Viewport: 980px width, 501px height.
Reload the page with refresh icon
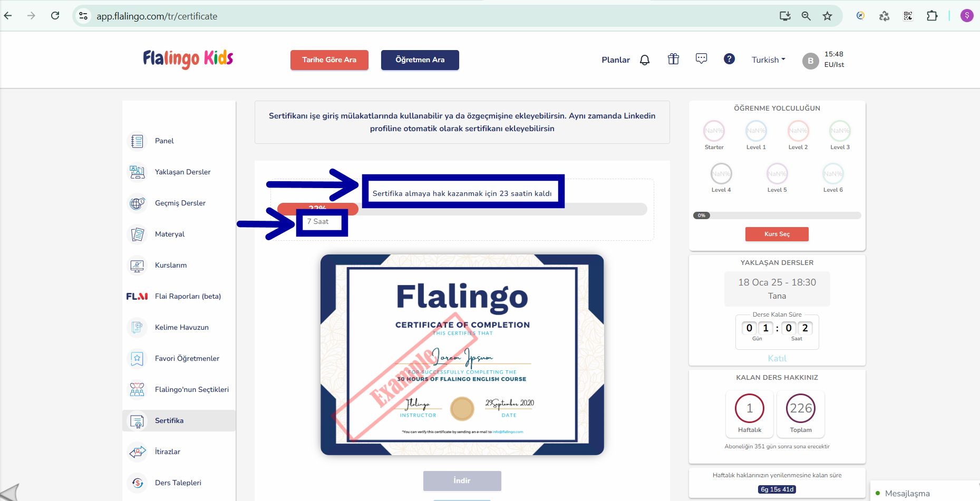[55, 16]
